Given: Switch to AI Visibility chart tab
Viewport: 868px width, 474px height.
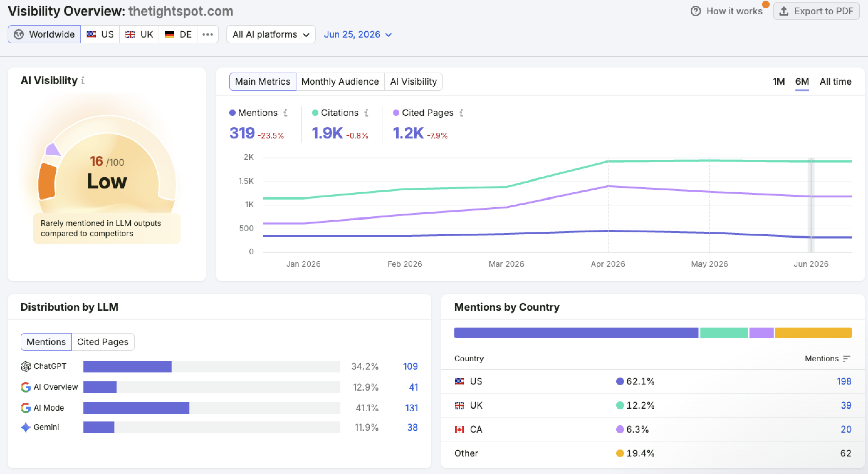Looking at the screenshot, I should [413, 81].
